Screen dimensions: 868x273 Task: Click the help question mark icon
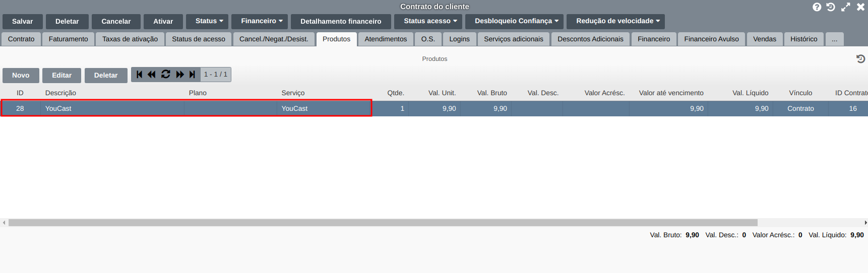tap(817, 7)
